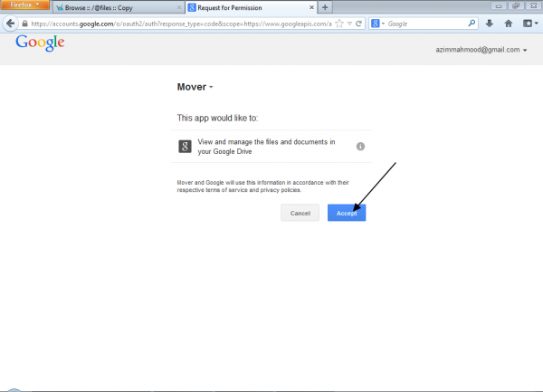The width and height of the screenshot is (543, 392).
Task: Minimize the Firefox window
Action: pos(499,5)
